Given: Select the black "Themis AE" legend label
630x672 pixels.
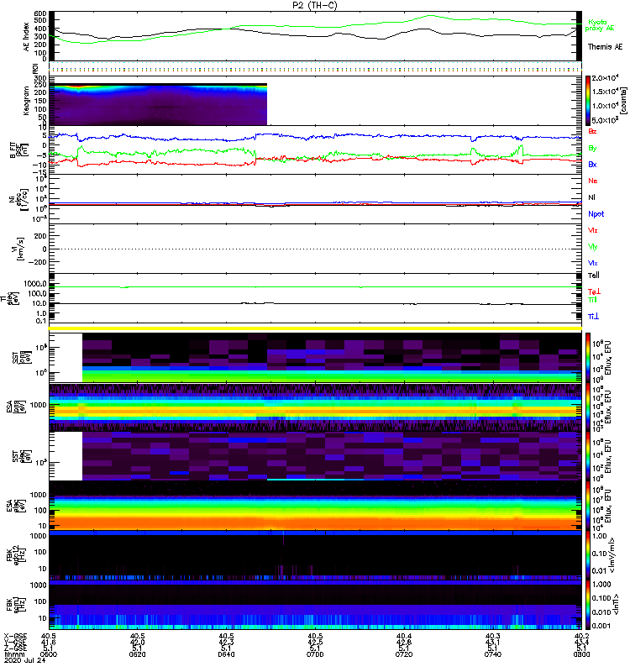Looking at the screenshot, I should [x=605, y=47].
